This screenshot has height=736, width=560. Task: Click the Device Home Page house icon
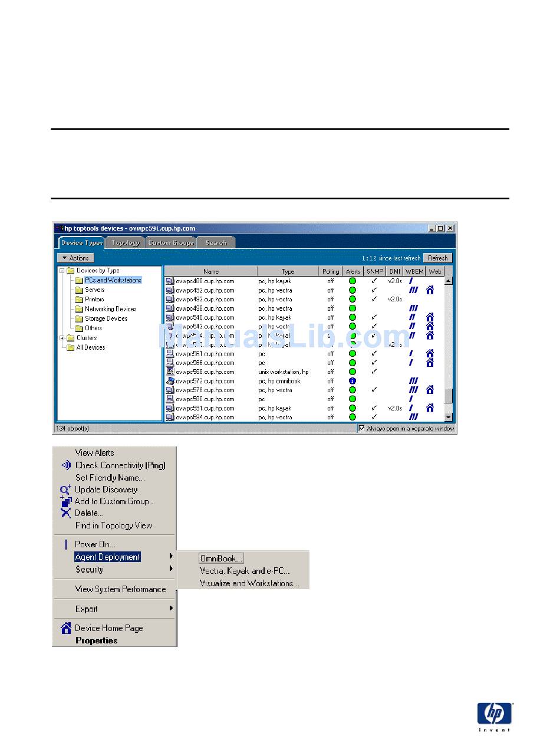(x=66, y=628)
